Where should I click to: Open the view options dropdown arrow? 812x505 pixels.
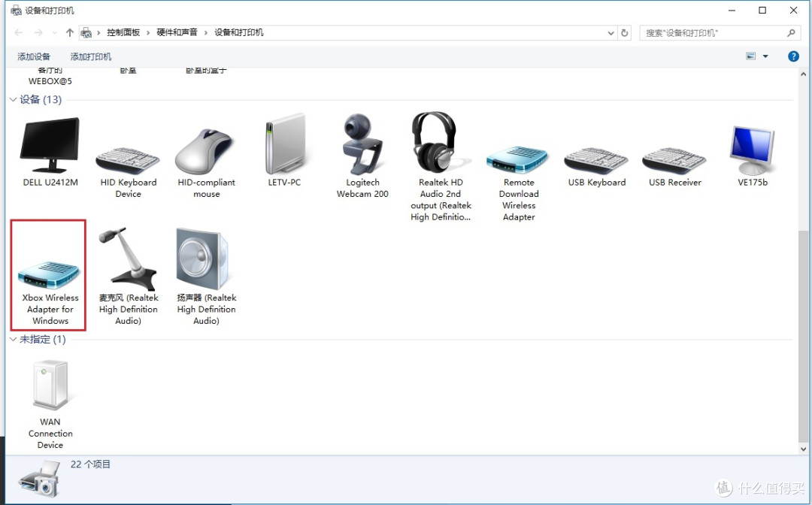pyautogui.click(x=765, y=56)
